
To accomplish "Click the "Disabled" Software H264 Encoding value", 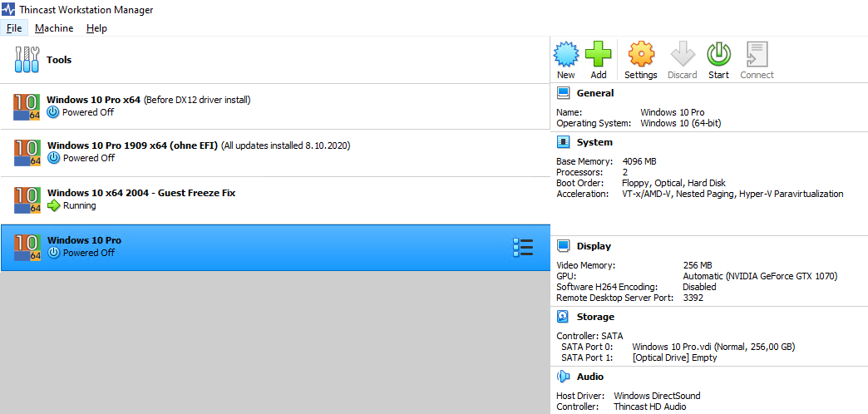I will 700,287.
